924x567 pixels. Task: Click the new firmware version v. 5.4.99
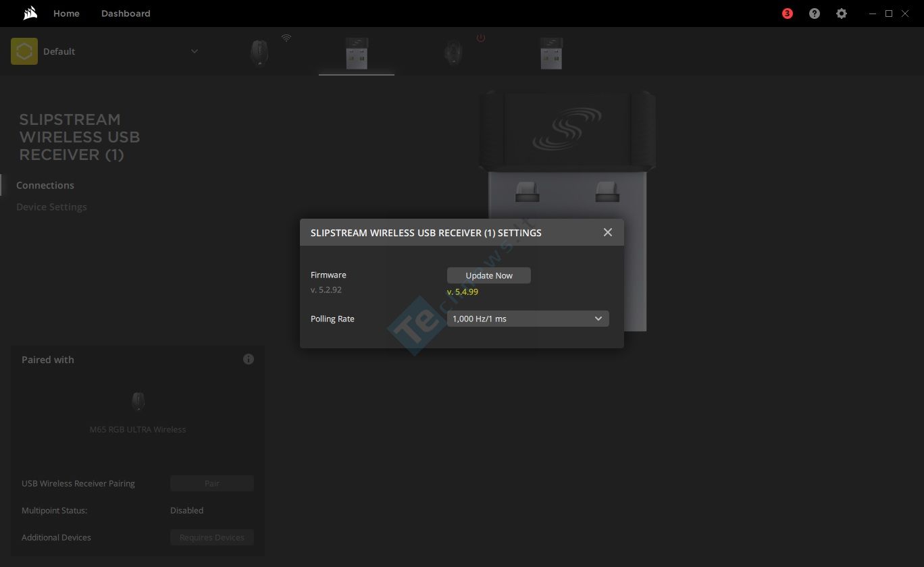(x=463, y=292)
